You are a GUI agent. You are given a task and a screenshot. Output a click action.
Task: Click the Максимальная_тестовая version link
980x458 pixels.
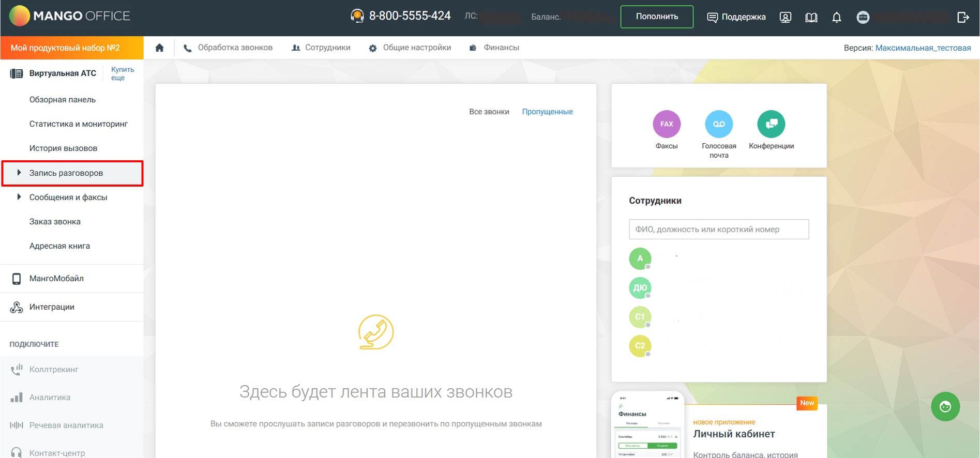tap(923, 48)
